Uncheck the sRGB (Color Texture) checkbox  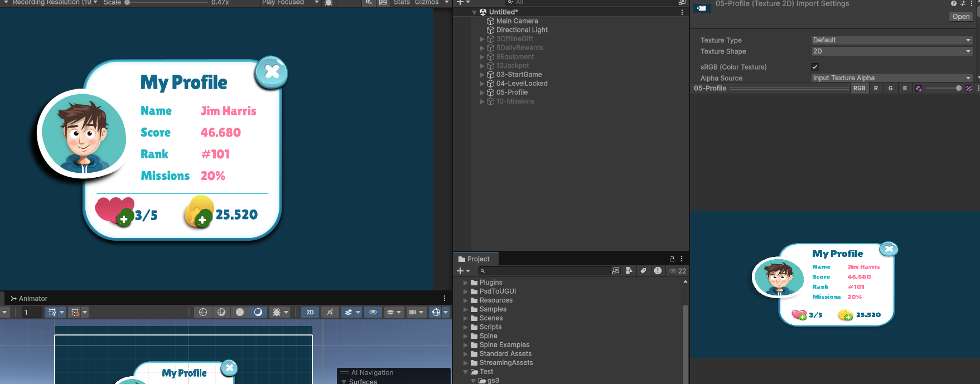coord(815,67)
